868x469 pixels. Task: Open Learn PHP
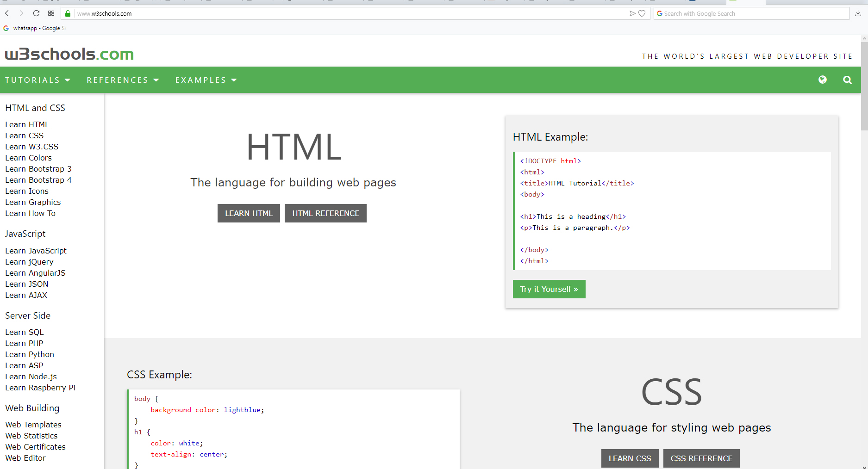[24, 343]
